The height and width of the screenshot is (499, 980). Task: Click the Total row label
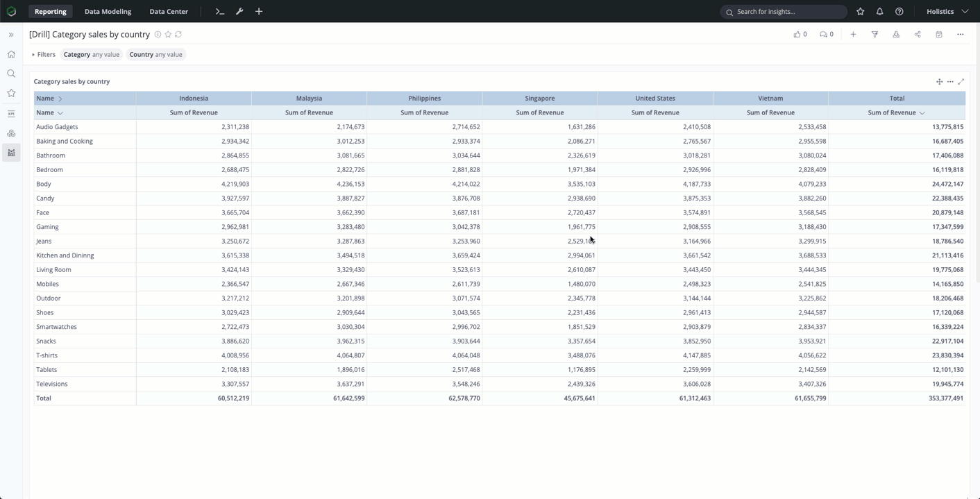pyautogui.click(x=44, y=398)
